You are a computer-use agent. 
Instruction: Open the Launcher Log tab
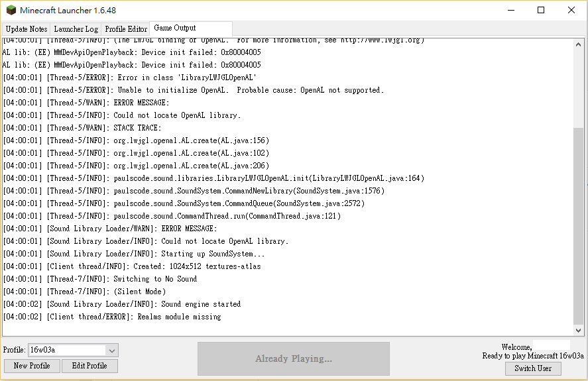click(x=76, y=29)
